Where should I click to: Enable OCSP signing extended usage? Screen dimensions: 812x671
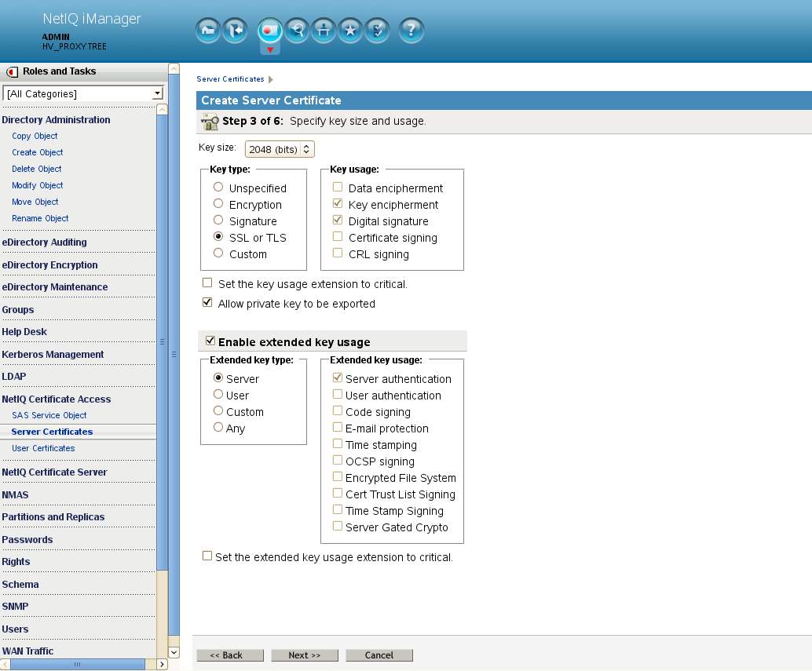[x=338, y=460]
